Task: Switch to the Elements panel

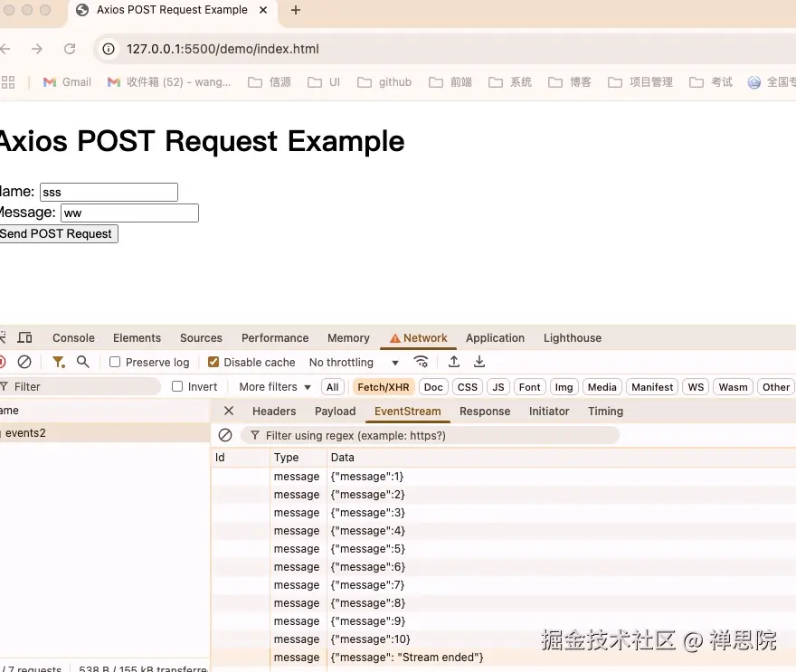Action: (x=137, y=338)
